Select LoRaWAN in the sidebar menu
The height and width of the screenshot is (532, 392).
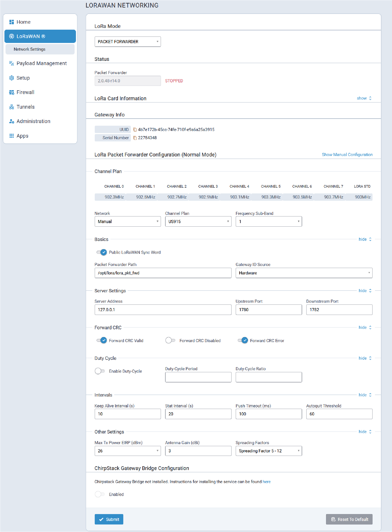point(40,36)
